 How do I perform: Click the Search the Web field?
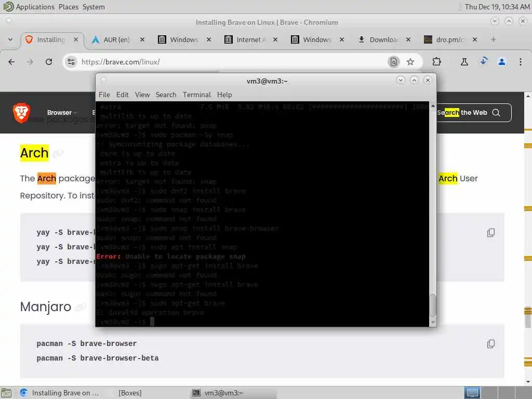click(474, 113)
